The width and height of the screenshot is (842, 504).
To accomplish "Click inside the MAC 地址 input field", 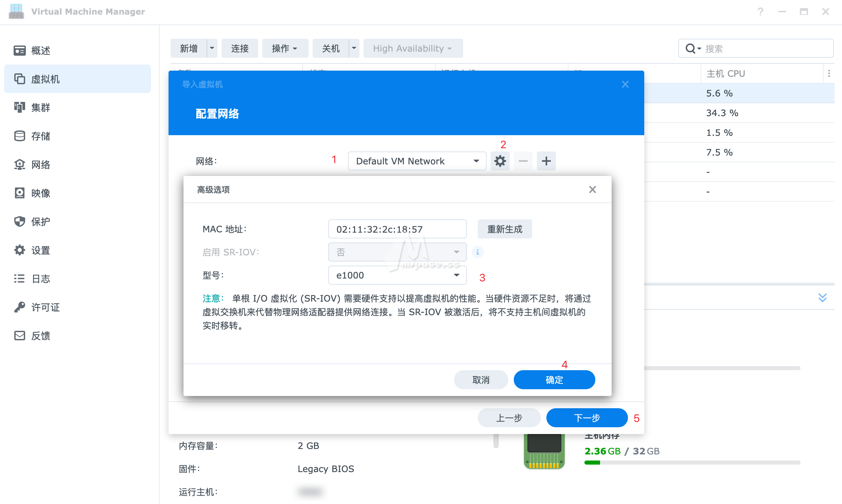I will [x=397, y=229].
